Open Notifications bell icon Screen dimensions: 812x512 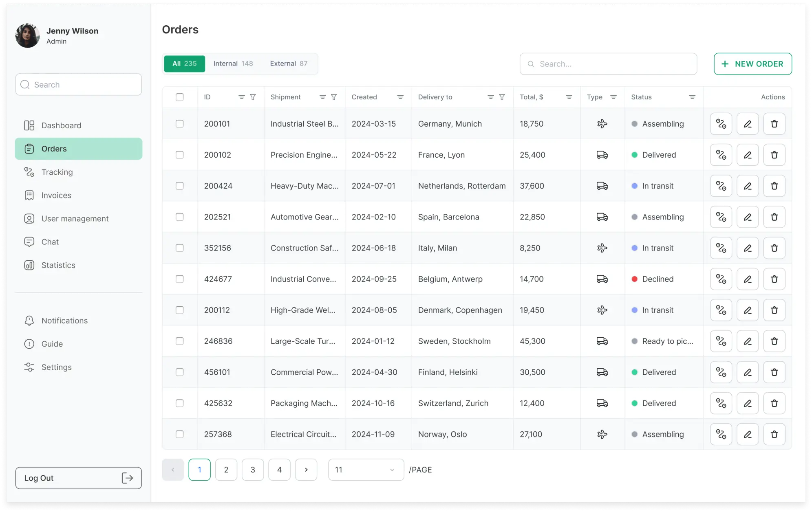(x=29, y=321)
